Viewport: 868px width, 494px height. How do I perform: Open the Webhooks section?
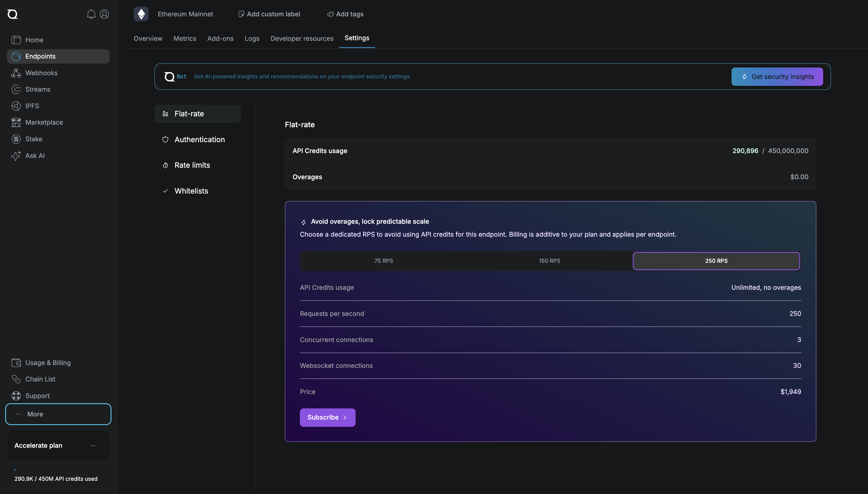click(41, 73)
